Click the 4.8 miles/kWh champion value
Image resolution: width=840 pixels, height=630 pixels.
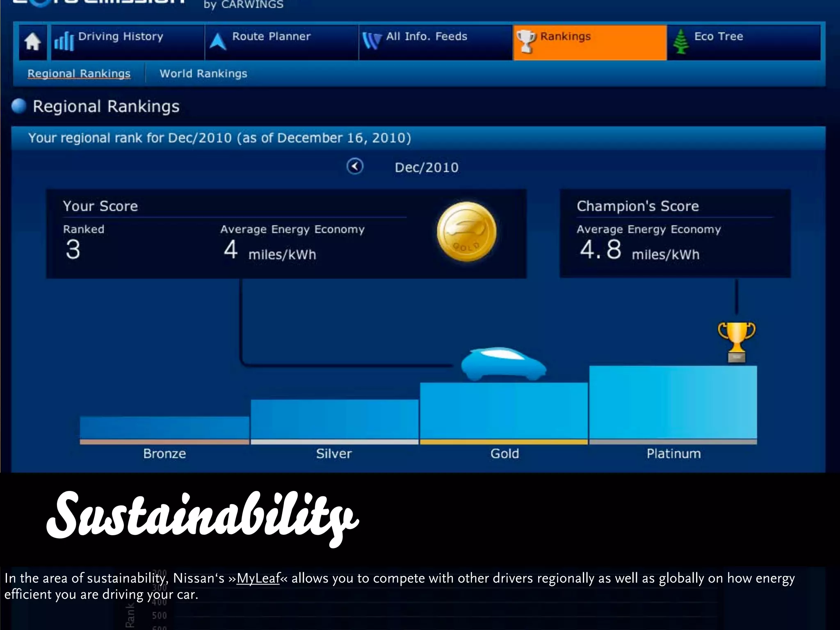point(639,250)
